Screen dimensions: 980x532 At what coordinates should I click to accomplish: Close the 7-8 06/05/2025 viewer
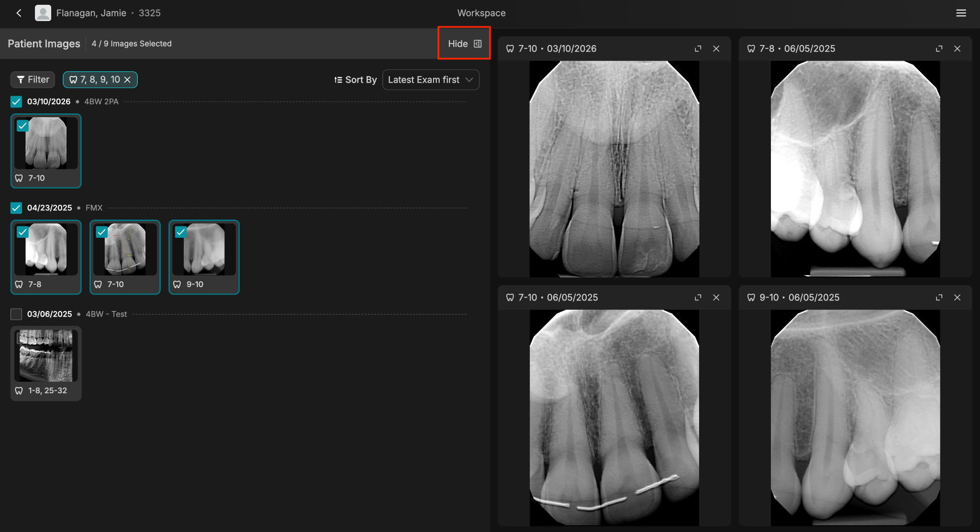(958, 48)
